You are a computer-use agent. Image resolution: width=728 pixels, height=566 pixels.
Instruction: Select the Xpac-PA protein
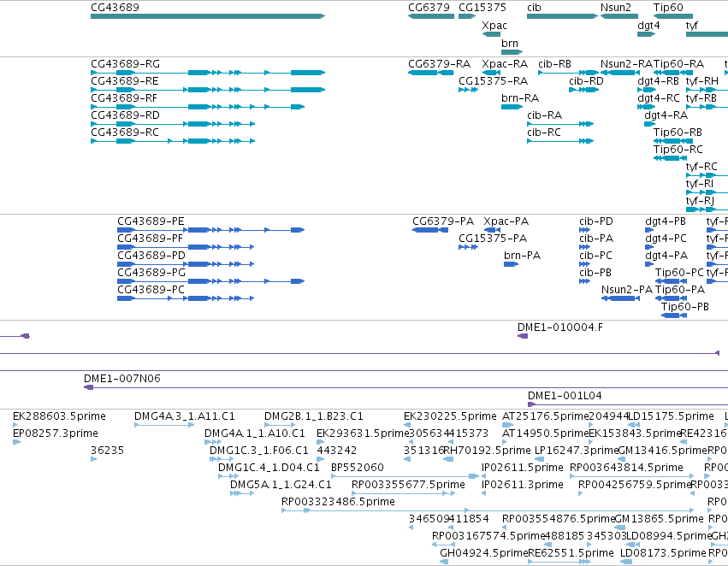492,230
